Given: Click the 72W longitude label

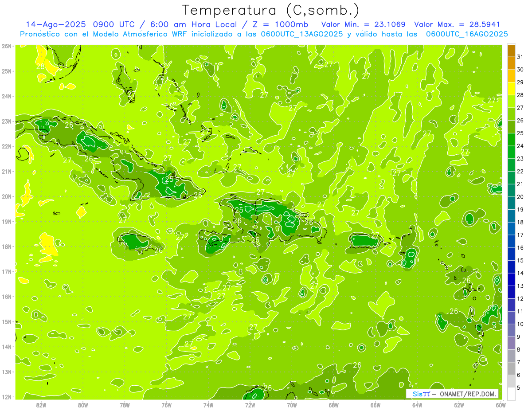Looking at the screenshot, I should (250, 405).
